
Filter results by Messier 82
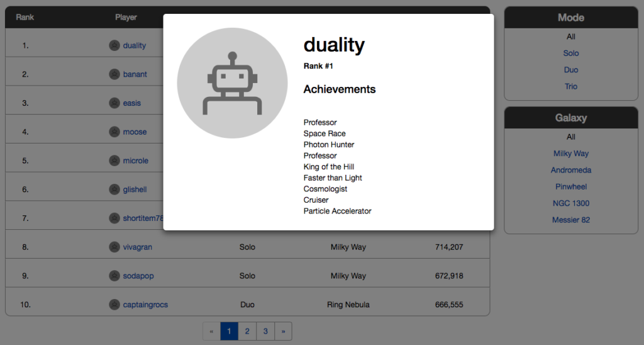pos(571,220)
